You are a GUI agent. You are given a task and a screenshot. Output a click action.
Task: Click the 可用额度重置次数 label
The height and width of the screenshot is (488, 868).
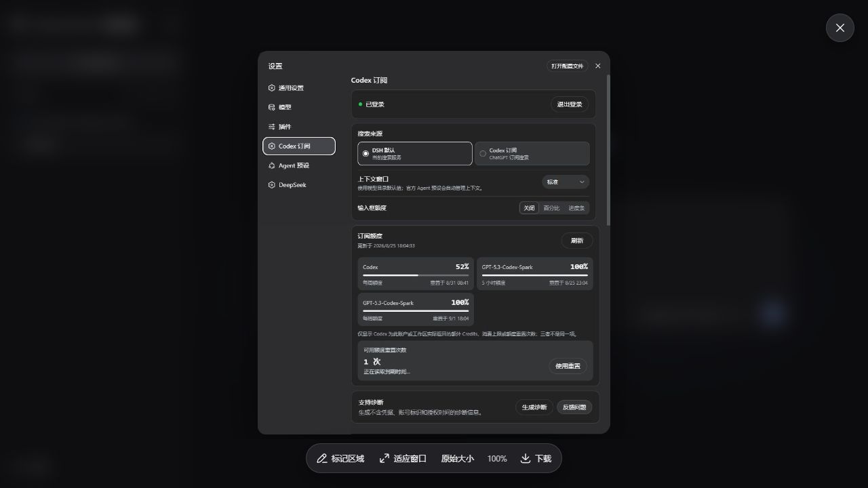385,350
